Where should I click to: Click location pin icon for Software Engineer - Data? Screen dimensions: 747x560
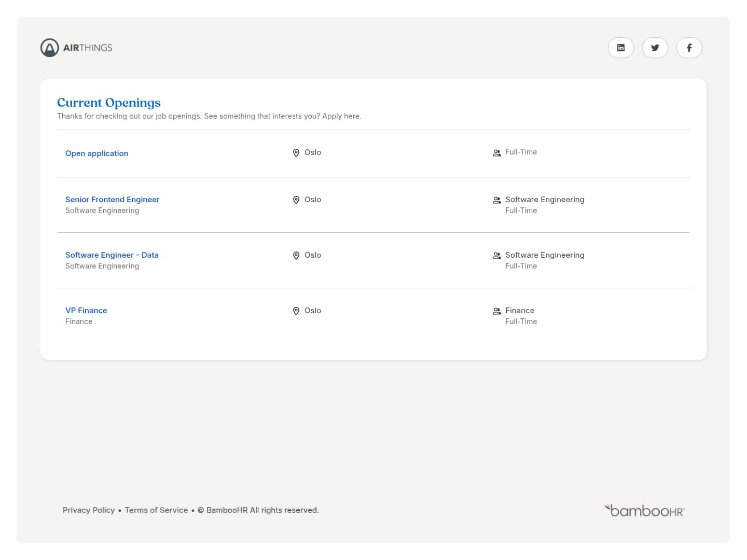pos(296,256)
